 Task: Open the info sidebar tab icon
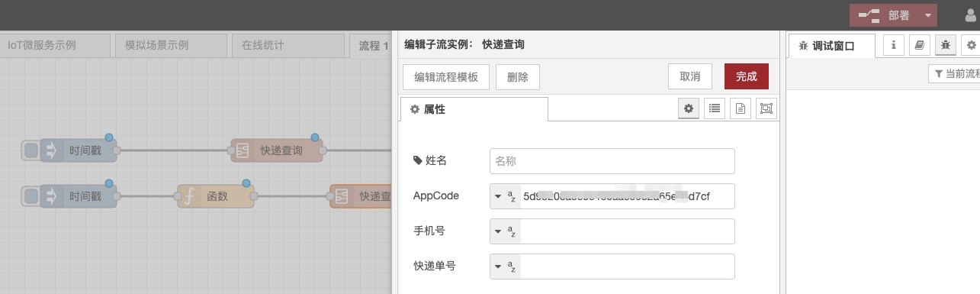pyautogui.click(x=894, y=45)
